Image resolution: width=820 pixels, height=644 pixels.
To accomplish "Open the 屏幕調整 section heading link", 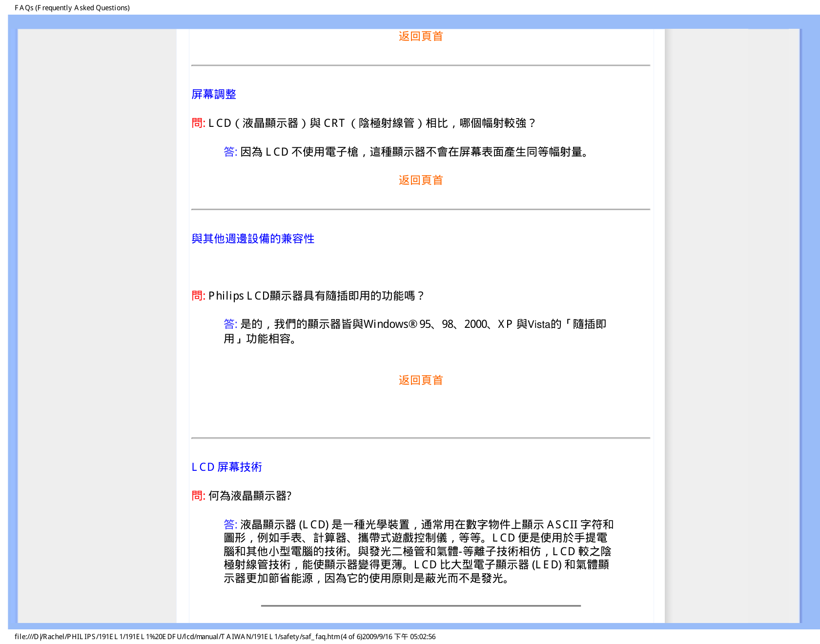I will pyautogui.click(x=214, y=94).
